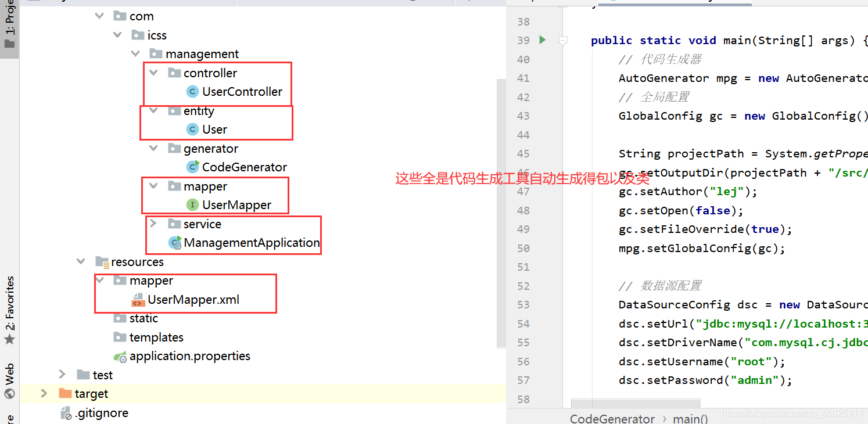The image size is (868, 424).
Task: Select UserMapper interface tree item
Action: click(236, 204)
